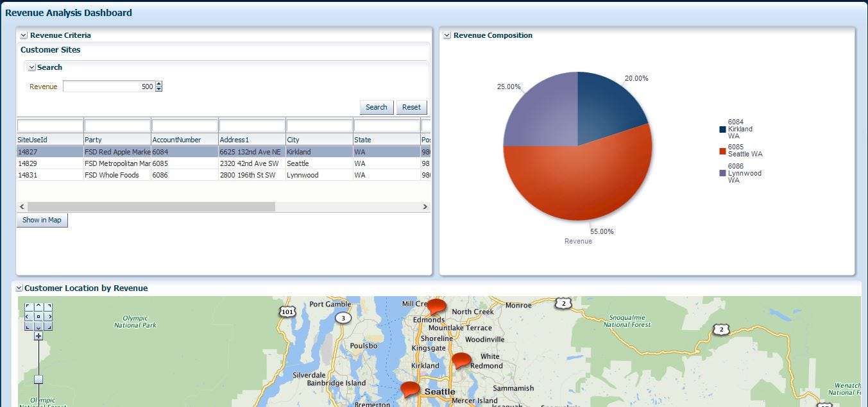Click the map marker near Redmond
Viewport: 868px width, 407px height.
click(x=461, y=361)
